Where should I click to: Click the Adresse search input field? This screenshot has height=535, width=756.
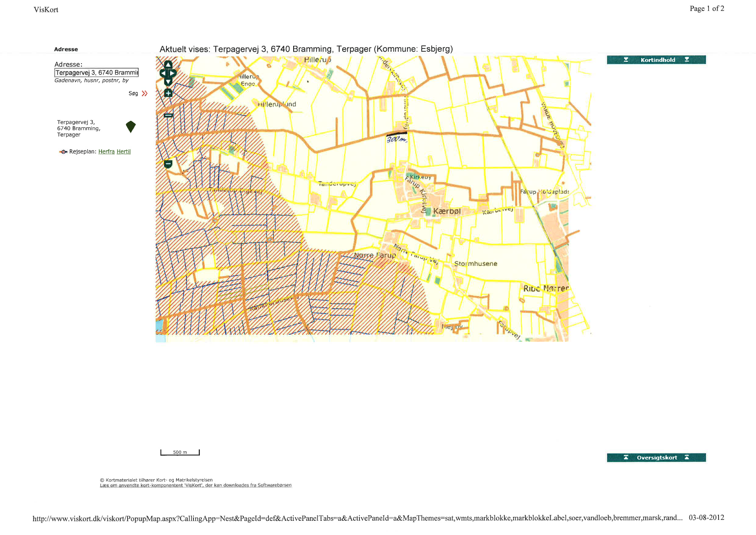coord(97,73)
